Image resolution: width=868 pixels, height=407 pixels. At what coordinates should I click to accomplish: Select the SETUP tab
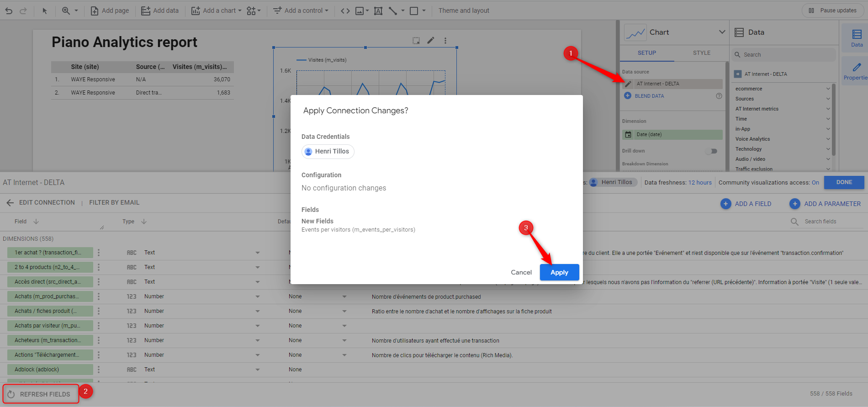(646, 53)
